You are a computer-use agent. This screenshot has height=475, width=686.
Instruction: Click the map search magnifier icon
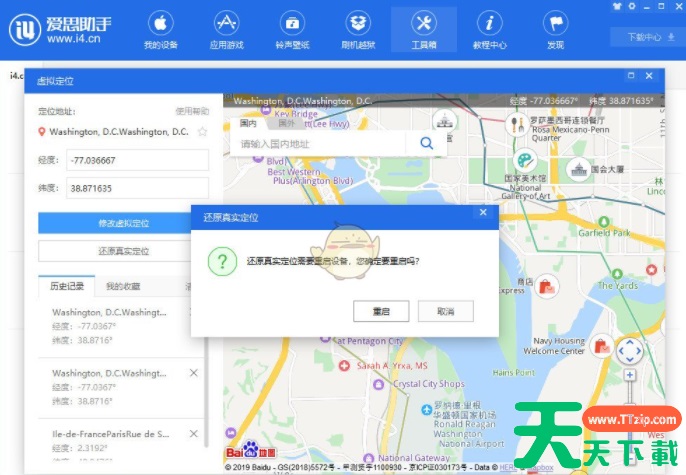(427, 143)
